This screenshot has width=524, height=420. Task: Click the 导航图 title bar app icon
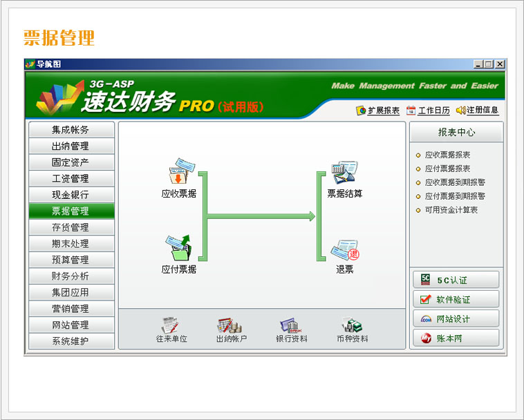tap(30, 64)
